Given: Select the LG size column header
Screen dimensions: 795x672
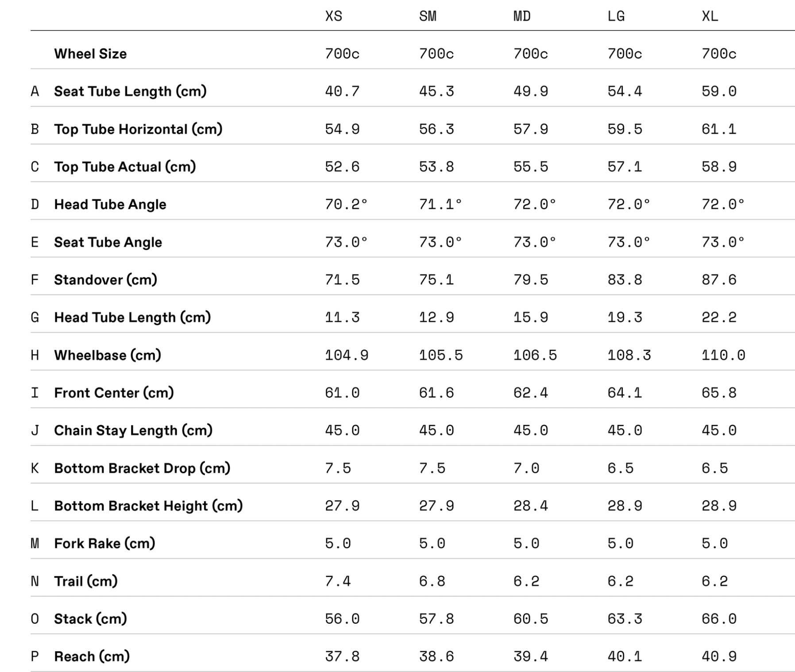Looking at the screenshot, I should click(616, 16).
